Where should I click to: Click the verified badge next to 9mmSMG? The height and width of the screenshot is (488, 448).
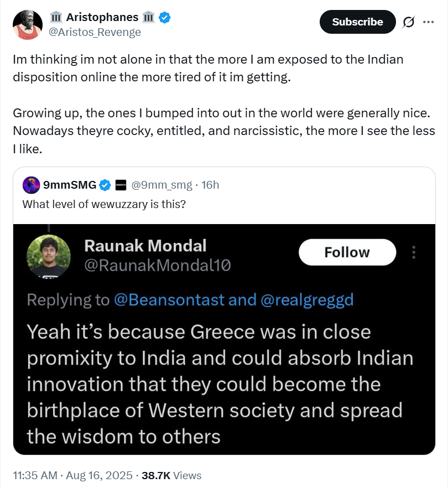point(105,185)
